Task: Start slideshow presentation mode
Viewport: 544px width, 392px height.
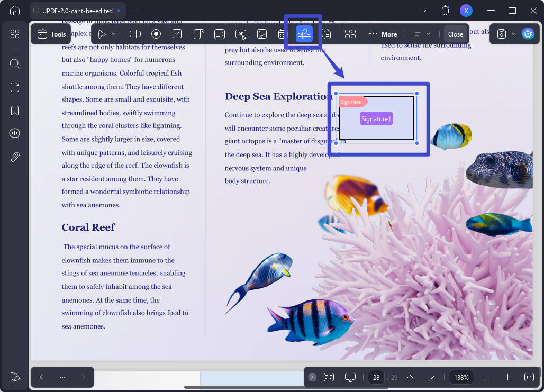Action: (x=350, y=377)
